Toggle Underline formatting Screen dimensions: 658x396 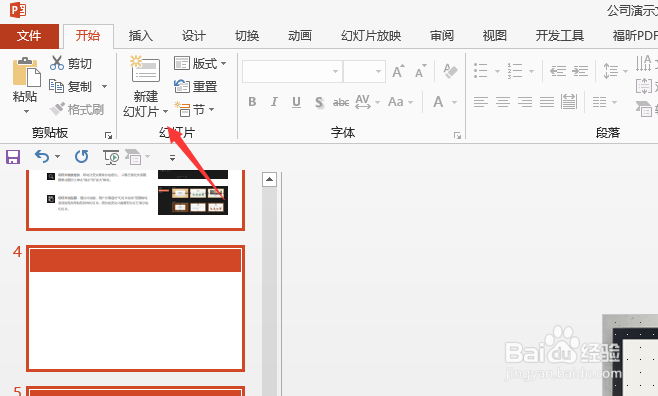[296, 102]
